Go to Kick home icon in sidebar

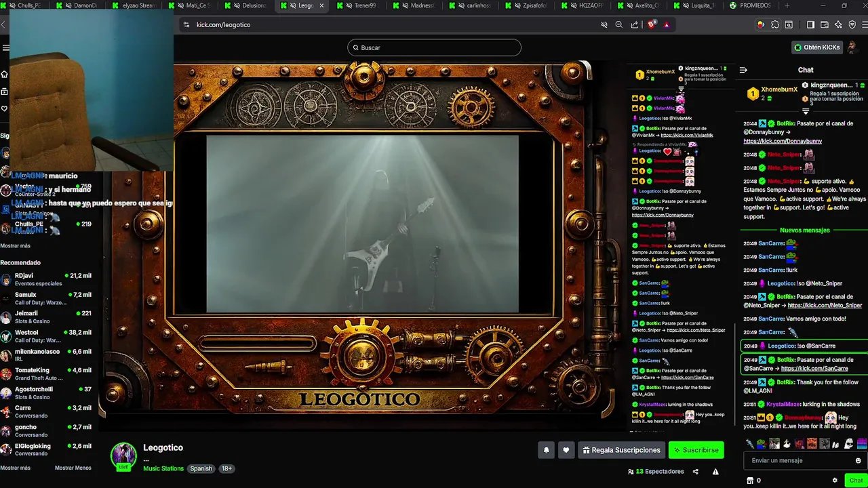pos(4,75)
